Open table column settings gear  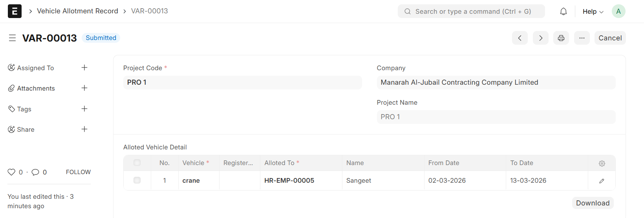pos(602,163)
